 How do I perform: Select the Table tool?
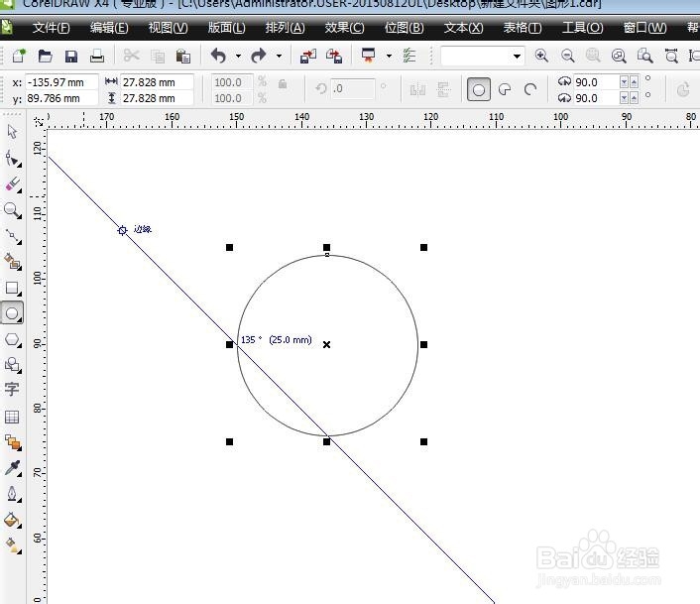click(x=12, y=417)
